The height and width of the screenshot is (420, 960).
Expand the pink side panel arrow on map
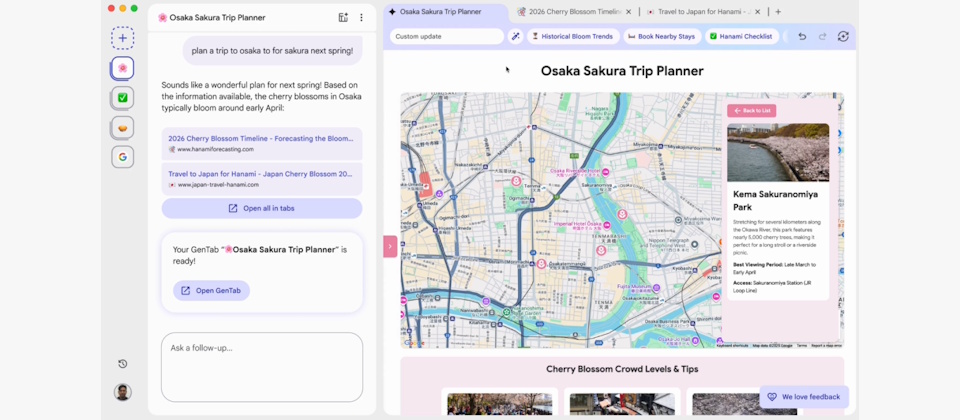[390, 246]
